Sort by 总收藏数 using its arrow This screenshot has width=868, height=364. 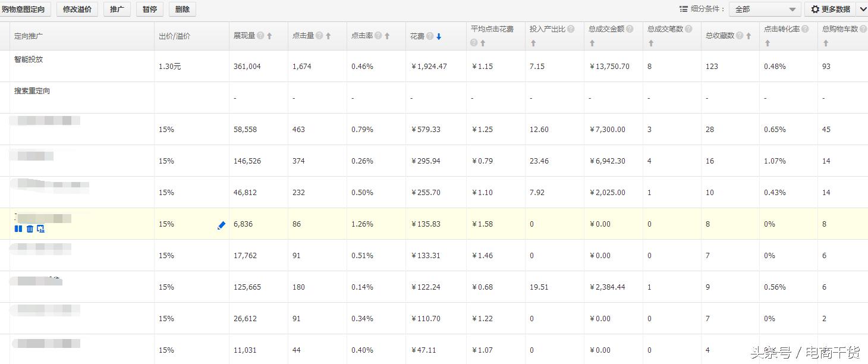pos(749,36)
